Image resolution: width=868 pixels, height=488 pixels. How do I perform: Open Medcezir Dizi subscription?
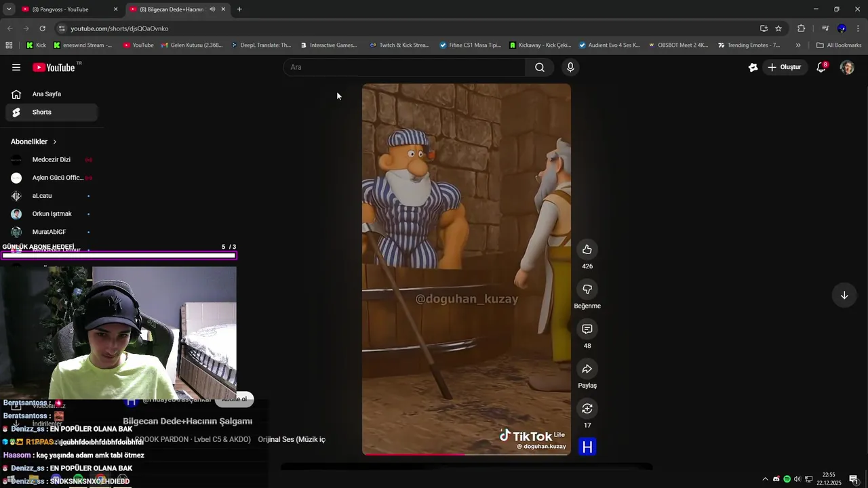pos(52,160)
